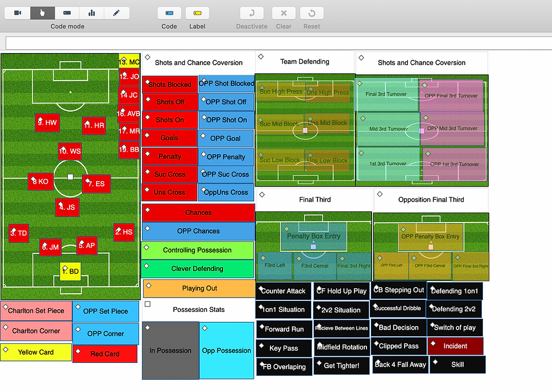
Task: Click the cyan Opp Possession button
Action: point(227,351)
